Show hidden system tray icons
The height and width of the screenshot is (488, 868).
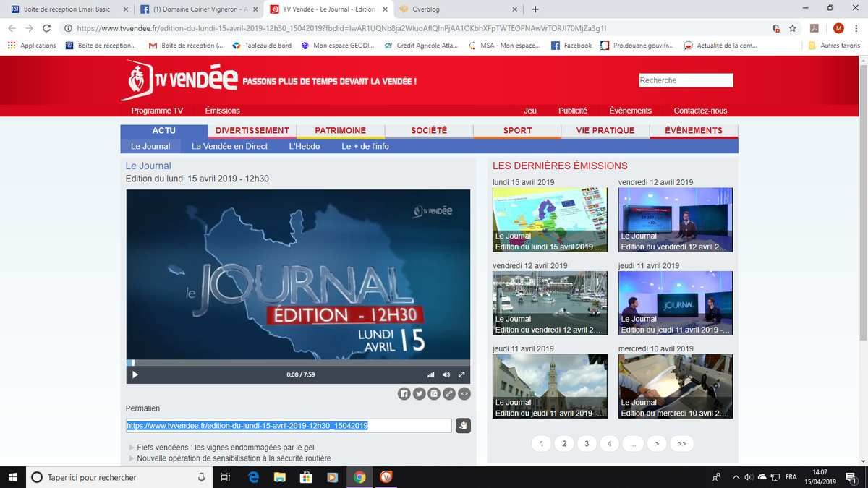click(736, 477)
